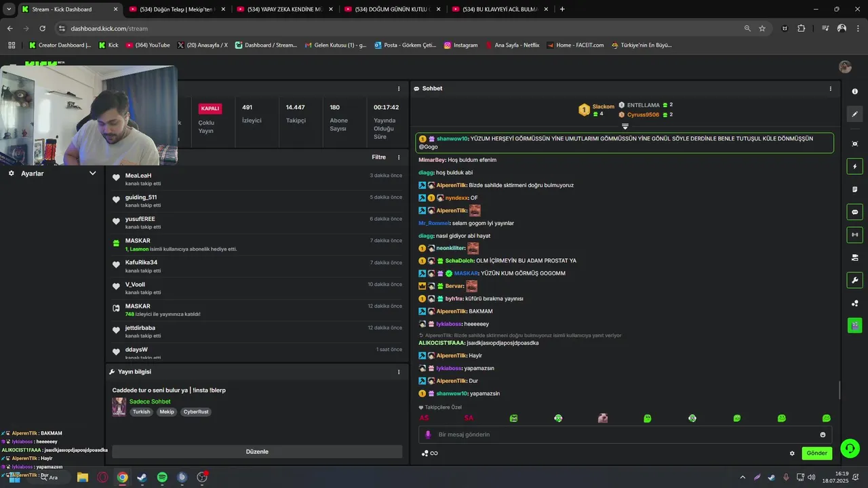
Task: Reload the page
Action: point(42,28)
